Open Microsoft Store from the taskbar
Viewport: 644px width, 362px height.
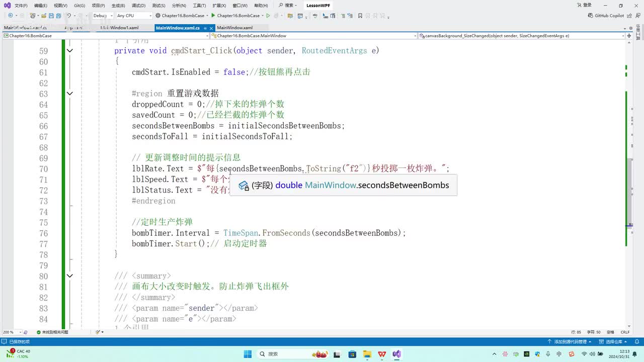pos(353,354)
